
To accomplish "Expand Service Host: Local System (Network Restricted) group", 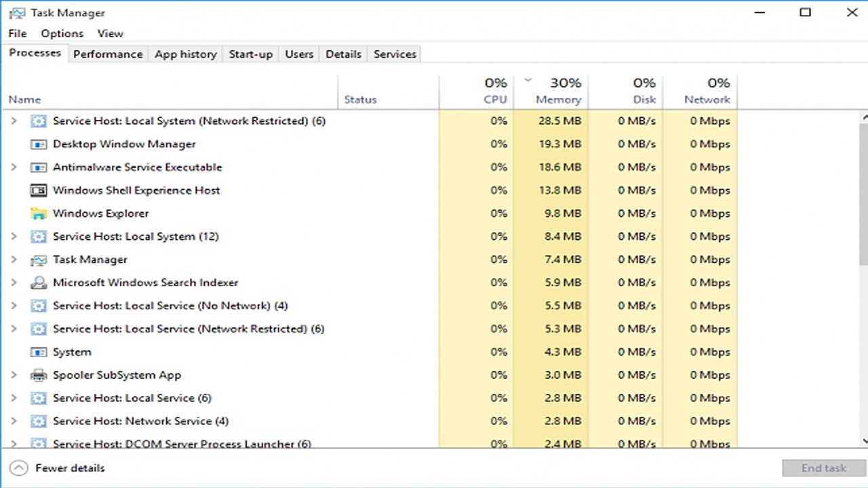I will 14,121.
